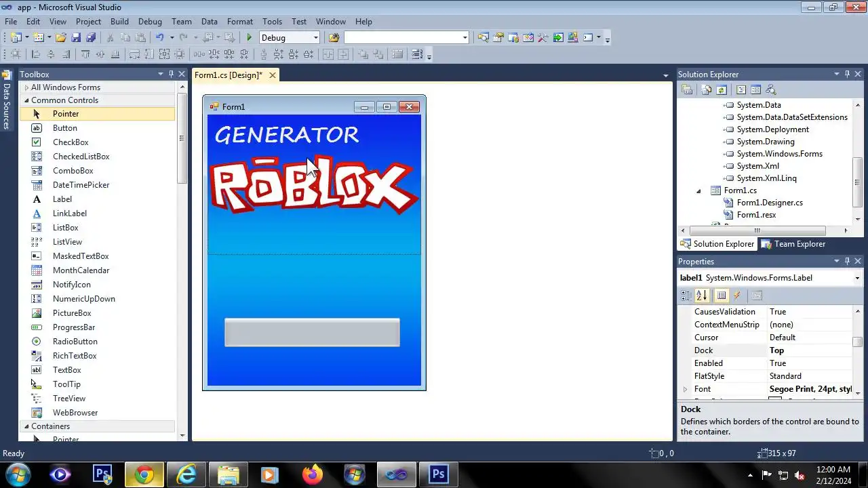Click View Class Diagram icon in Solution Explorer
The image size is (868, 488).
(x=770, y=89)
